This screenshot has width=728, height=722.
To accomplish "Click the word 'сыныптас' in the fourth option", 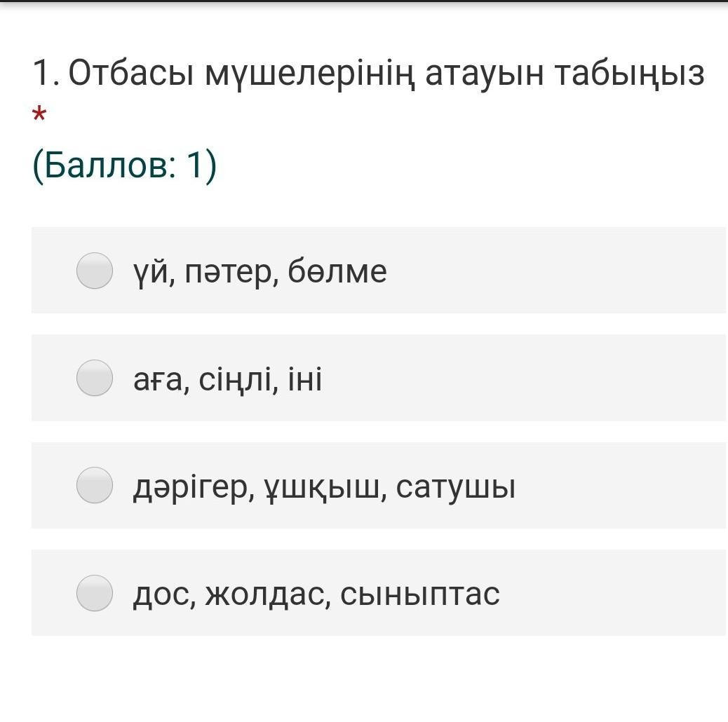I will (420, 594).
